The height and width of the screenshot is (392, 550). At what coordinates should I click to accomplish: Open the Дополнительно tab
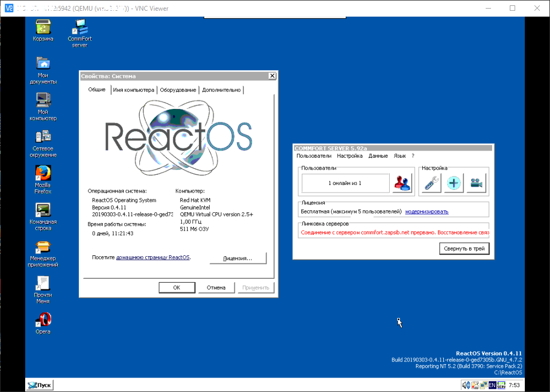pyautogui.click(x=221, y=90)
